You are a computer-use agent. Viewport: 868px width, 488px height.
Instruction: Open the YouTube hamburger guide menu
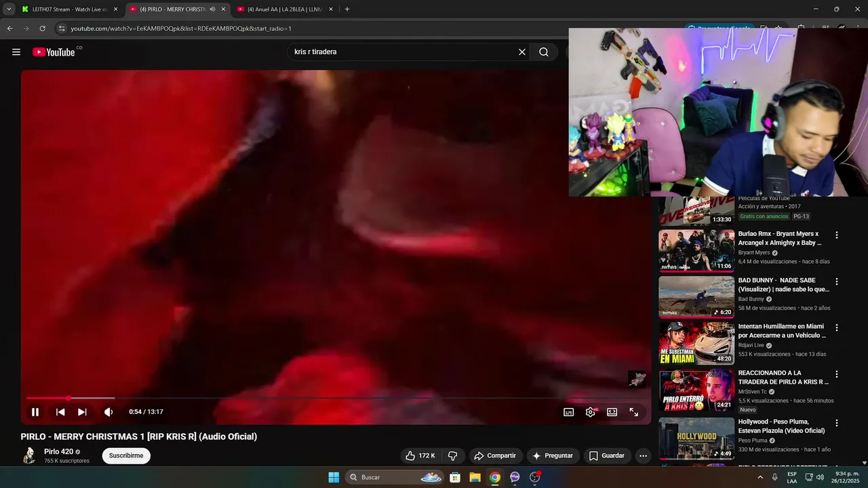(16, 52)
